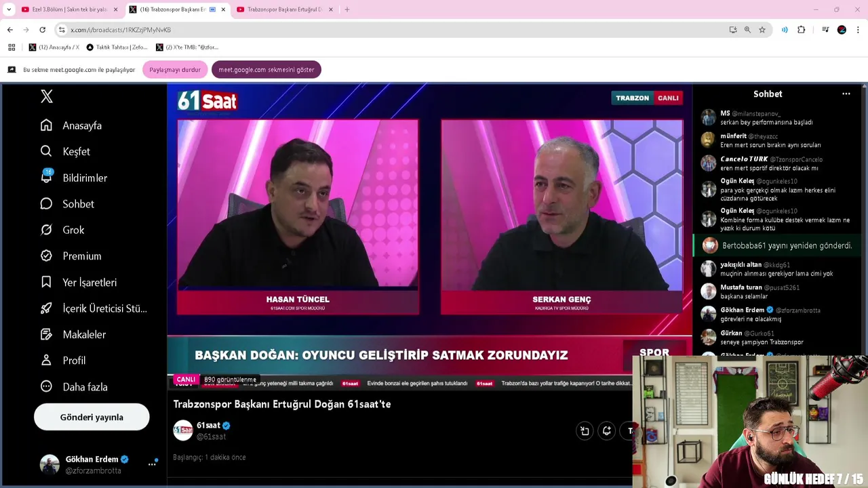The image size is (868, 488).
Task: Open Makaleler icon
Action: [x=46, y=334]
